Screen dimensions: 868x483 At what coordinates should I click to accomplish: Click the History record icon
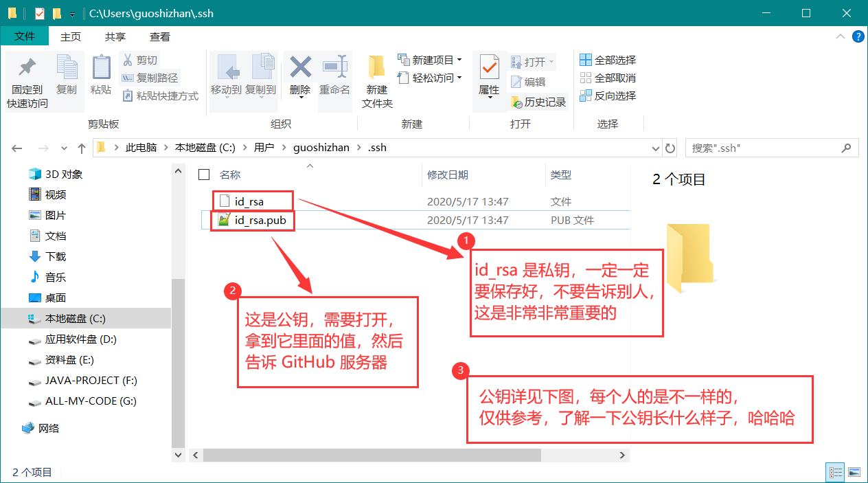[x=517, y=102]
